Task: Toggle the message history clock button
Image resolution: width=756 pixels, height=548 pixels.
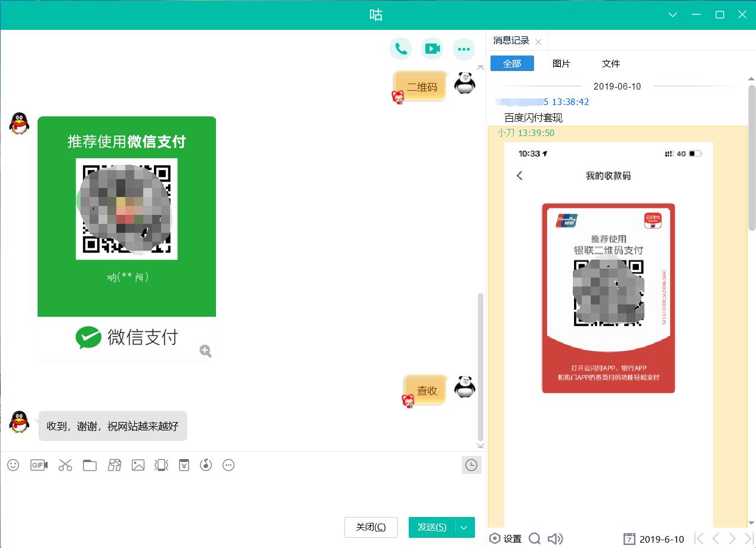Action: click(x=471, y=465)
